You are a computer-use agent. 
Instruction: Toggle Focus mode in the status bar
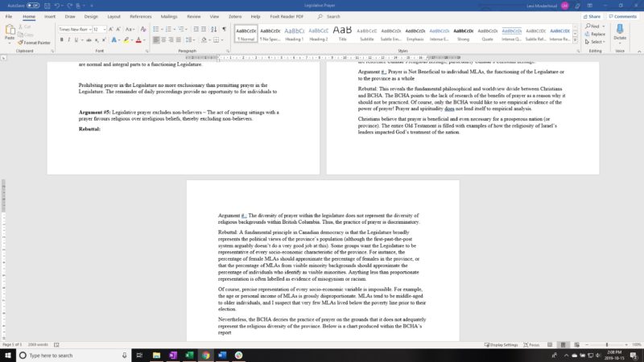(x=530, y=344)
